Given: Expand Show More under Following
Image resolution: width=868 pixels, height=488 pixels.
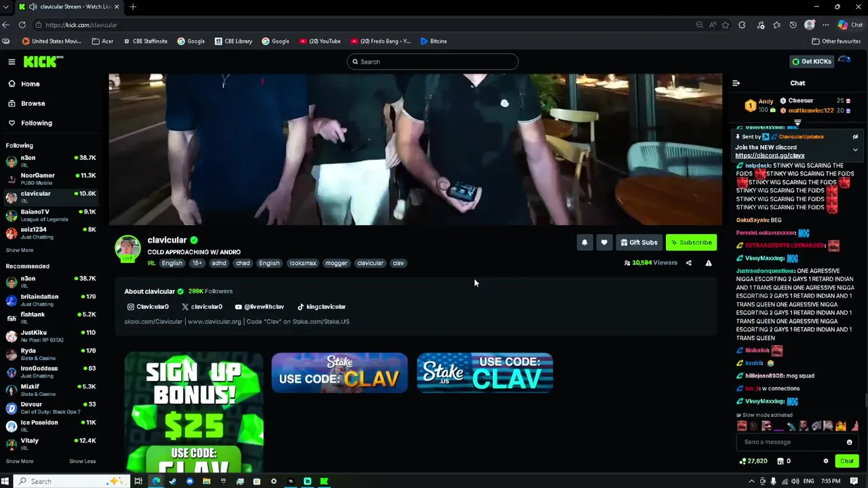Looking at the screenshot, I should click(x=20, y=250).
